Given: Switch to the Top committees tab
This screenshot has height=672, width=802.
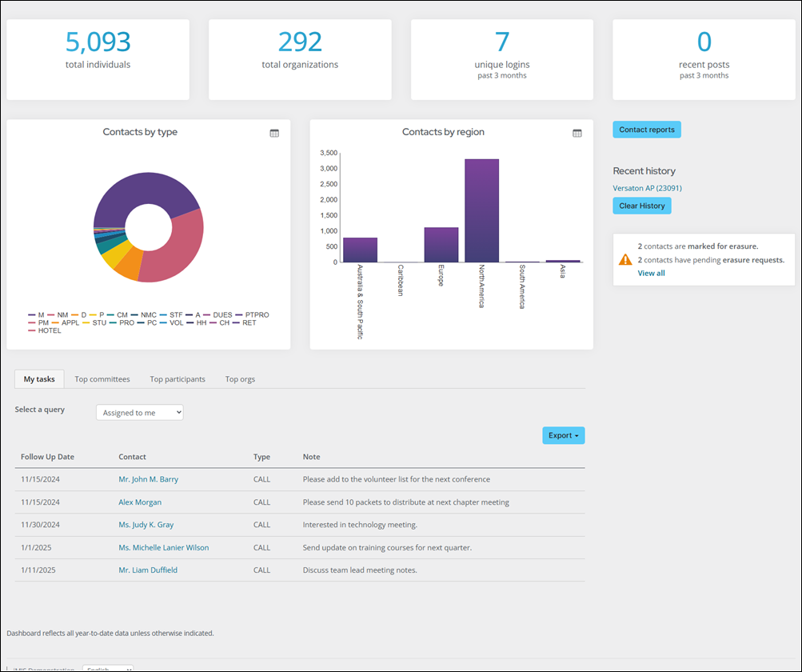Looking at the screenshot, I should [102, 379].
